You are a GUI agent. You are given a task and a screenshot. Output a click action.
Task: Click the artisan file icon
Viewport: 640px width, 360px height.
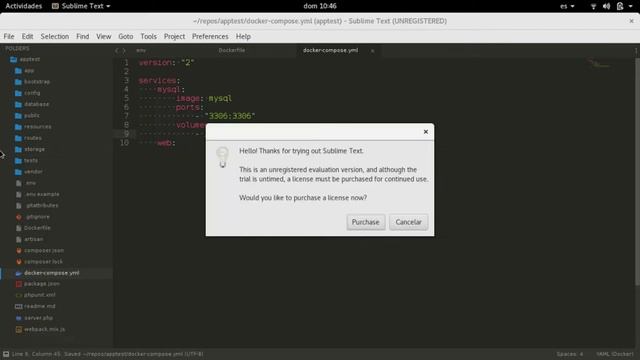[x=19, y=239]
